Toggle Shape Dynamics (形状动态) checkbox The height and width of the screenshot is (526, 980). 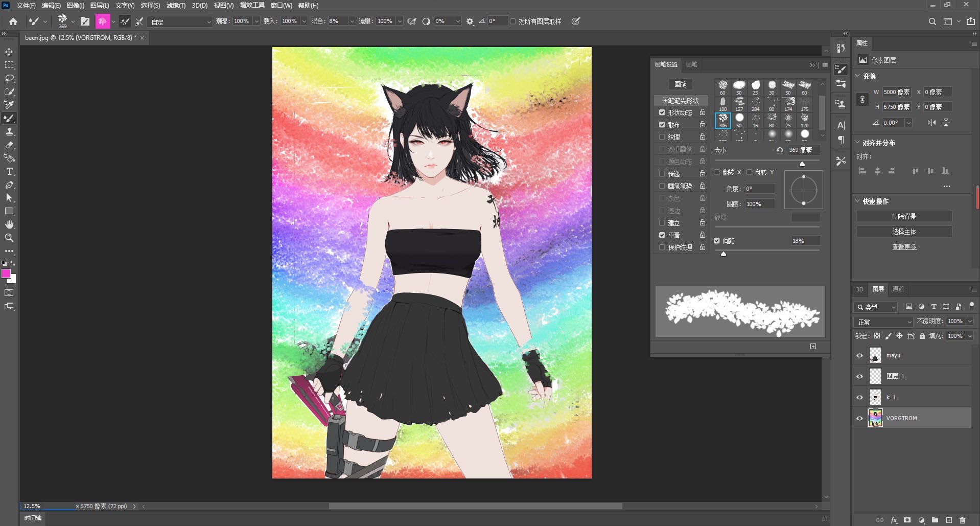(662, 112)
